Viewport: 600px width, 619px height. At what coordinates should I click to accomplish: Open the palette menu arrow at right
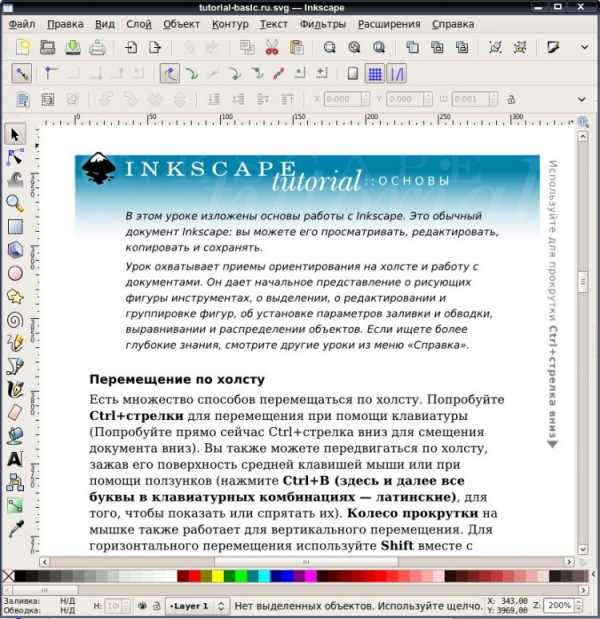pos(594,575)
